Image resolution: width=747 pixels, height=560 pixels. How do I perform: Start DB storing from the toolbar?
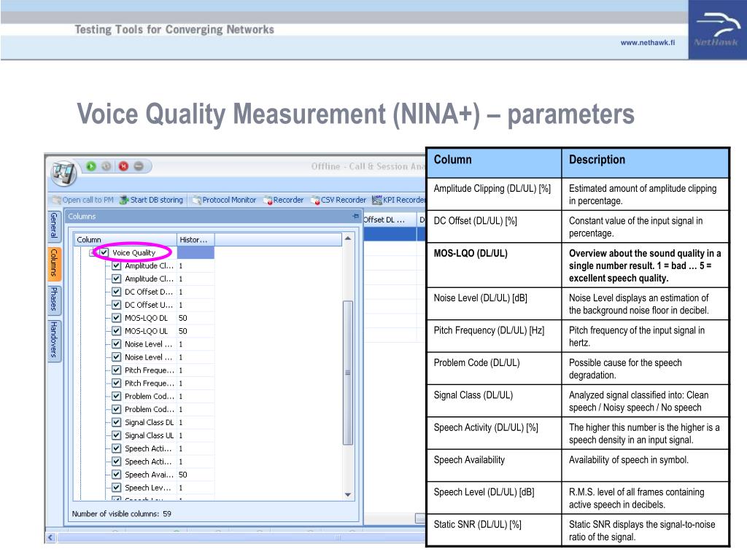point(151,200)
